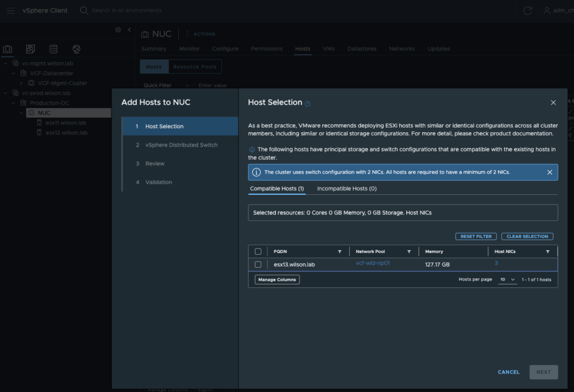
Task: Switch to the Resource Pools sub-tab
Action: point(195,67)
